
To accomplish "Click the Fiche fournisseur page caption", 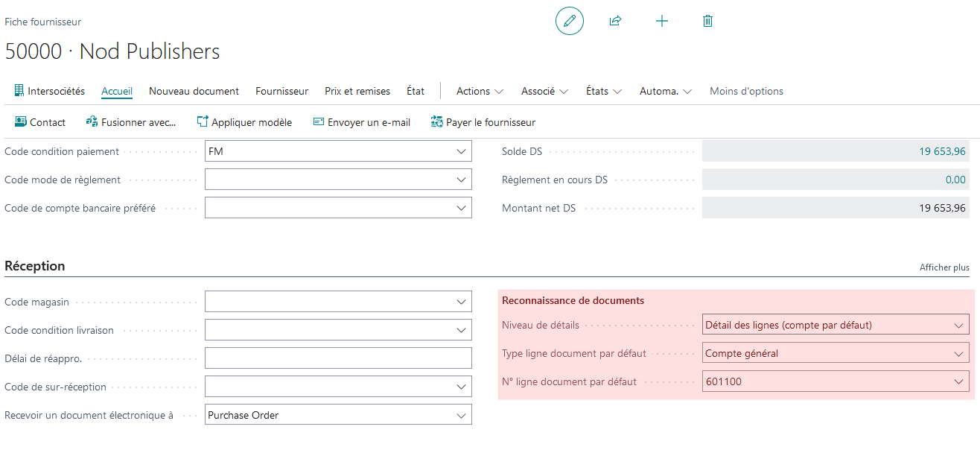I will pyautogui.click(x=43, y=22).
